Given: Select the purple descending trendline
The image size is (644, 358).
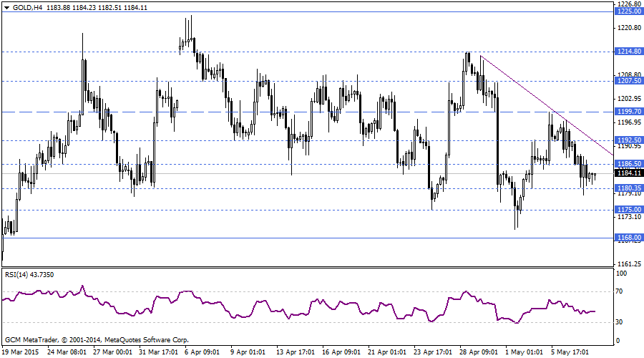Looking at the screenshot, I should [546, 105].
